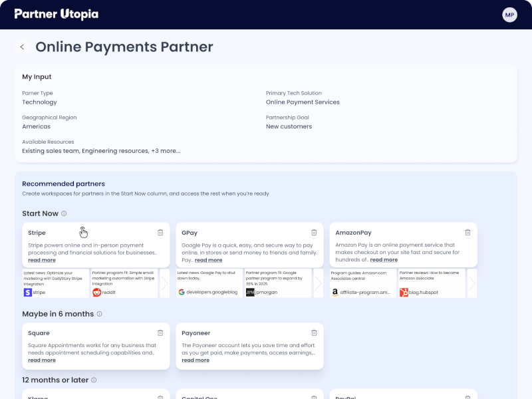
Task: Delete the Square partner card
Action: pos(160,333)
